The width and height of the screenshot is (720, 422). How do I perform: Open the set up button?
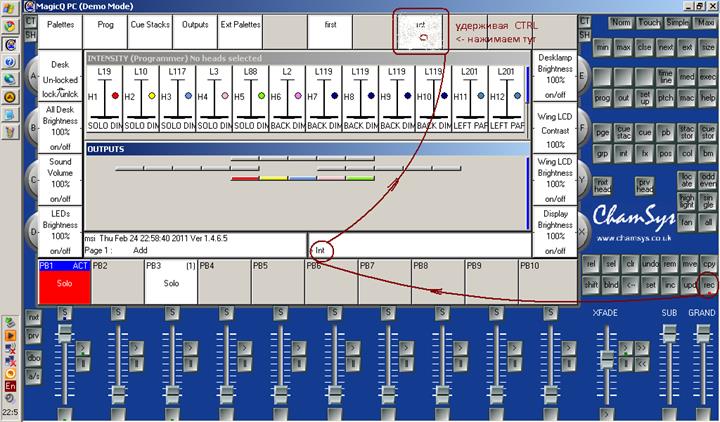644,97
